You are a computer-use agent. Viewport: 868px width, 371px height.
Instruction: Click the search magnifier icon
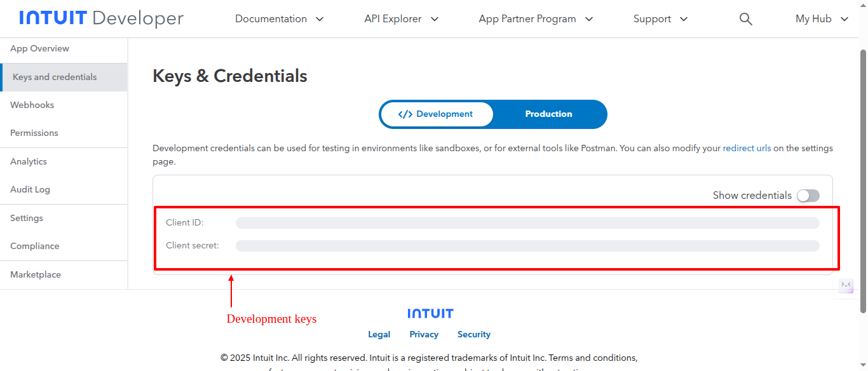(x=745, y=19)
